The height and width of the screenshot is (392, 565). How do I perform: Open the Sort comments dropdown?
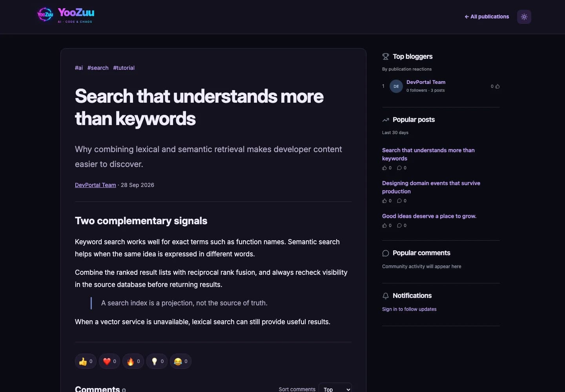(335, 389)
